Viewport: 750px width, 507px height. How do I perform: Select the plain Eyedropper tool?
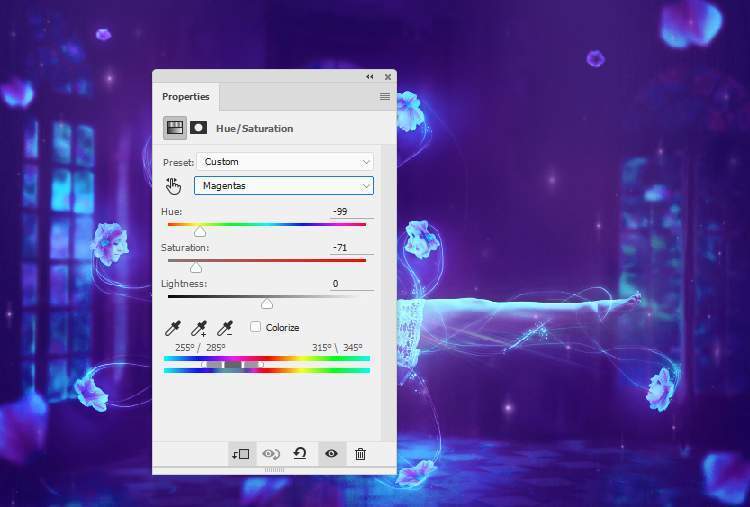[x=173, y=328]
